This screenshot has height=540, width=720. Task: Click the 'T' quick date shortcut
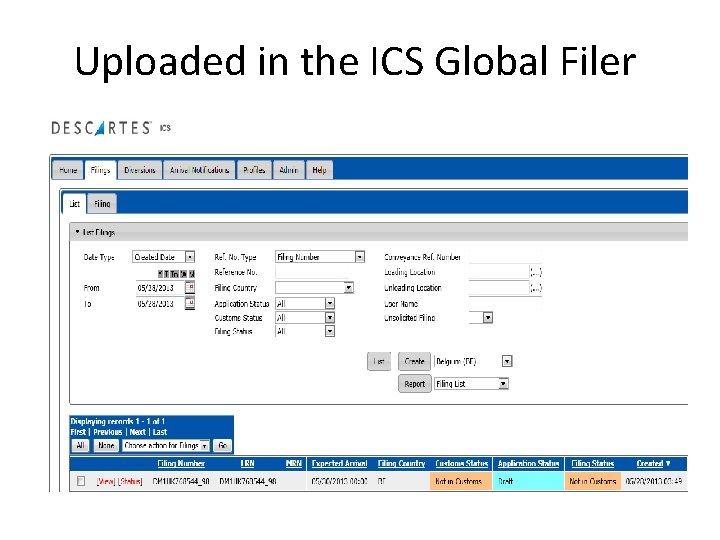coord(167,274)
